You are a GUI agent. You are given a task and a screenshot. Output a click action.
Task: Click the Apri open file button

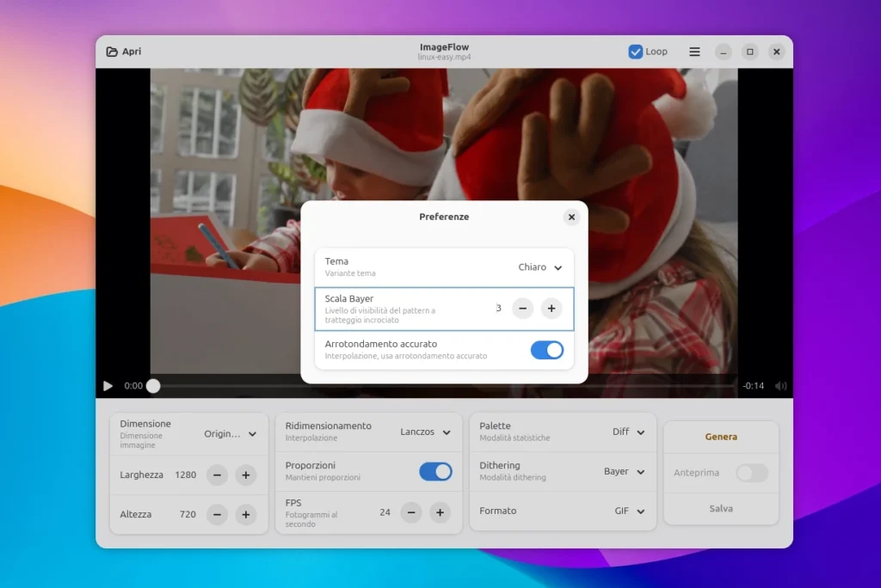click(x=124, y=52)
